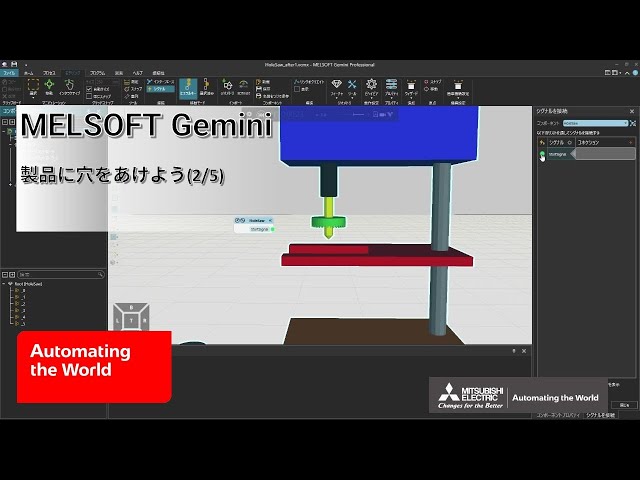
Task: Toggle the checked grid snap size checkbox
Action: (89, 89)
